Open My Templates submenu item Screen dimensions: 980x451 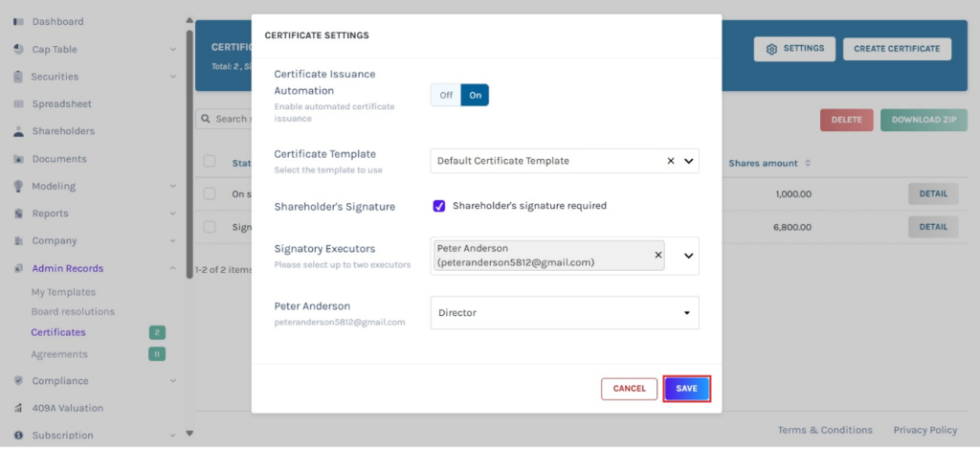[x=63, y=292]
